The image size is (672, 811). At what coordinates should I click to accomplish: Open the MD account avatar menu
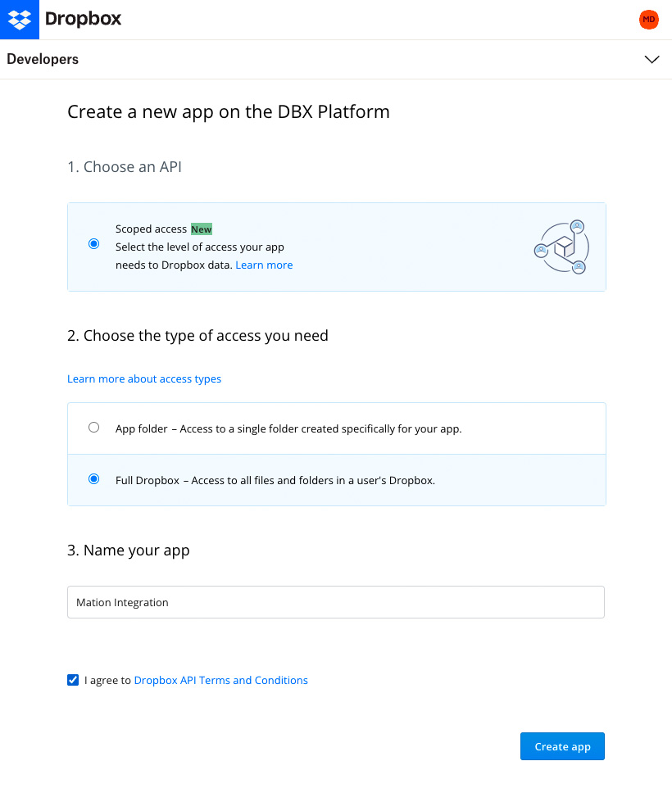(x=648, y=20)
